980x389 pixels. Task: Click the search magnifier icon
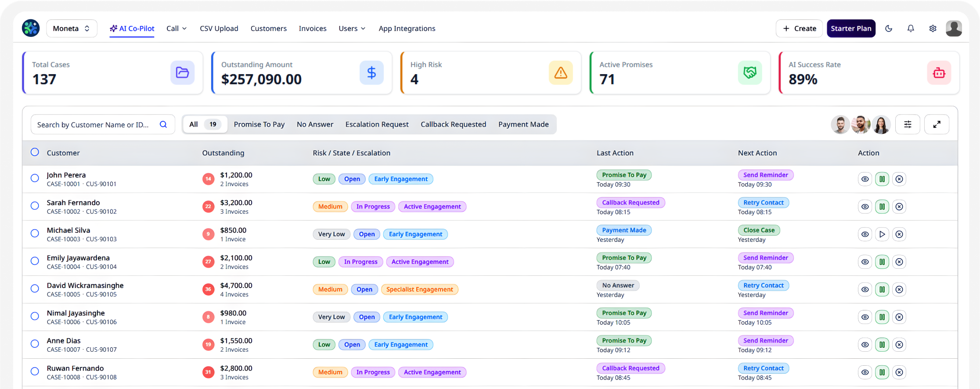pyautogui.click(x=163, y=125)
